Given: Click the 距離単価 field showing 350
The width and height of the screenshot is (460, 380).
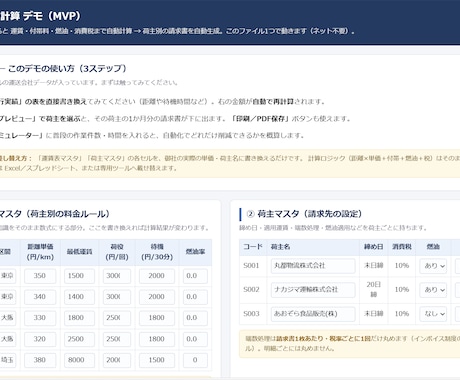Looking at the screenshot, I should click(40, 276).
